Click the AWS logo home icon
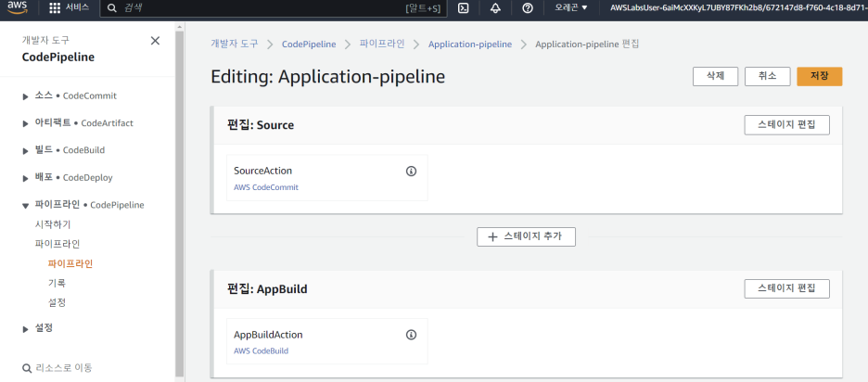 (x=18, y=8)
